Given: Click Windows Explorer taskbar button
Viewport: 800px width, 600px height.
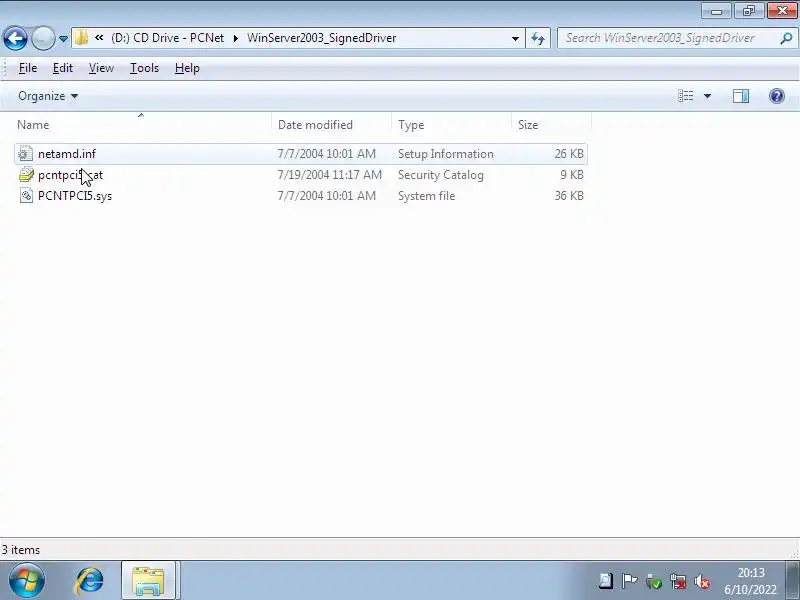Looking at the screenshot, I should coord(148,581).
